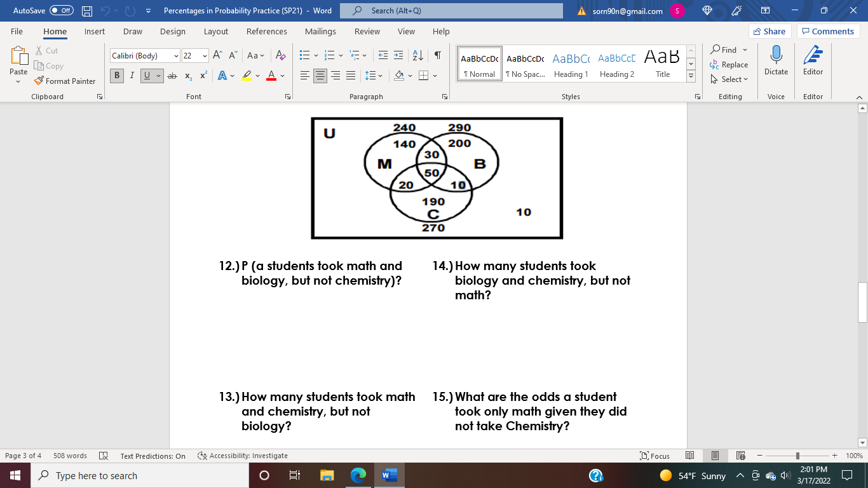The width and height of the screenshot is (868, 488).
Task: Click the zoom slider handle
Action: 797,456
